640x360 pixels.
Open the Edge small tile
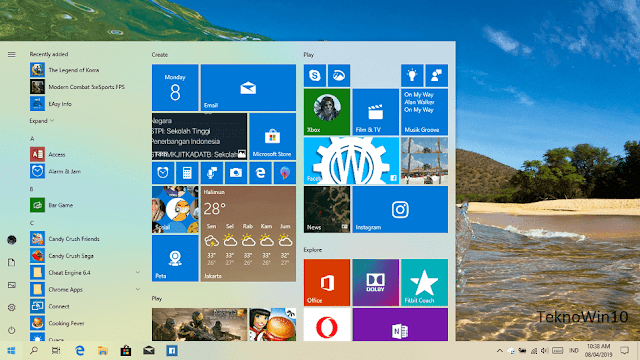(x=260, y=173)
